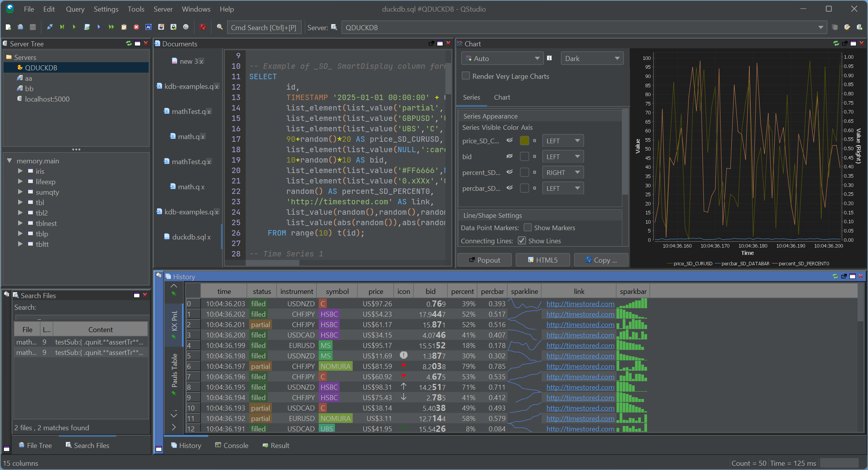Enable Render Very Large Charts checkbox

pyautogui.click(x=466, y=76)
